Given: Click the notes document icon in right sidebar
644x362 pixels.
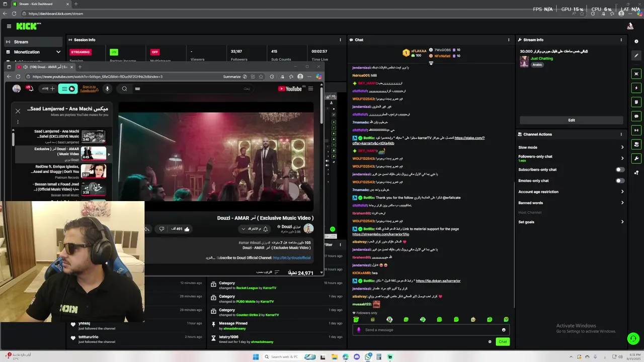Looking at the screenshot, I should pos(636,102).
